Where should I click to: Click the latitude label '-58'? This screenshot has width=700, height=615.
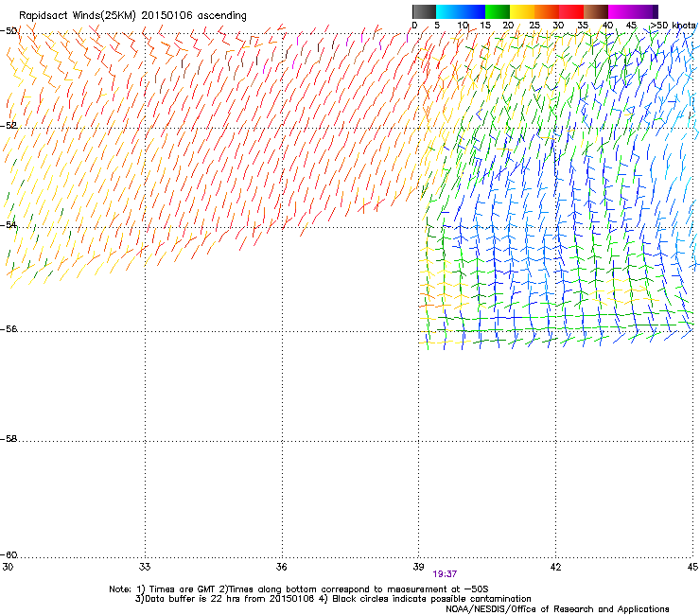coord(9,439)
